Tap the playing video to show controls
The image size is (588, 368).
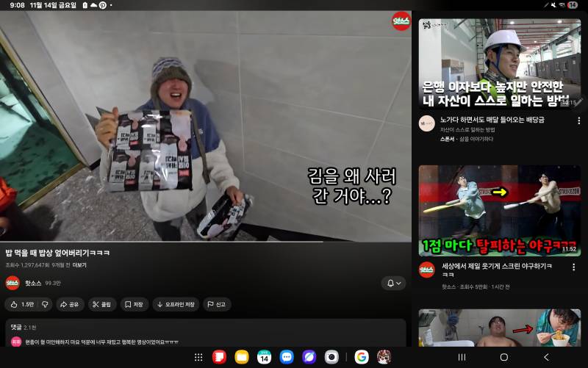(206, 126)
